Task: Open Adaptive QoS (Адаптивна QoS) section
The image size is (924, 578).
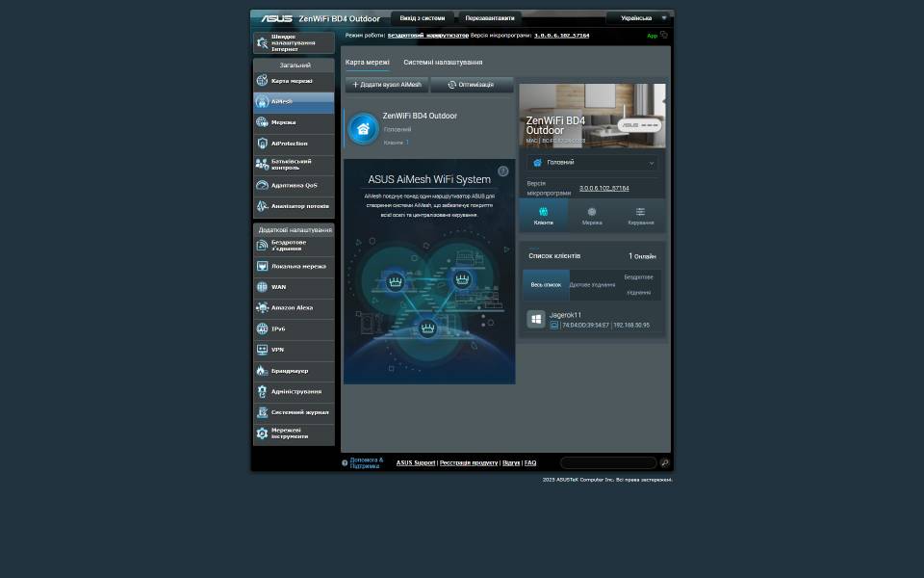Action: click(x=294, y=185)
